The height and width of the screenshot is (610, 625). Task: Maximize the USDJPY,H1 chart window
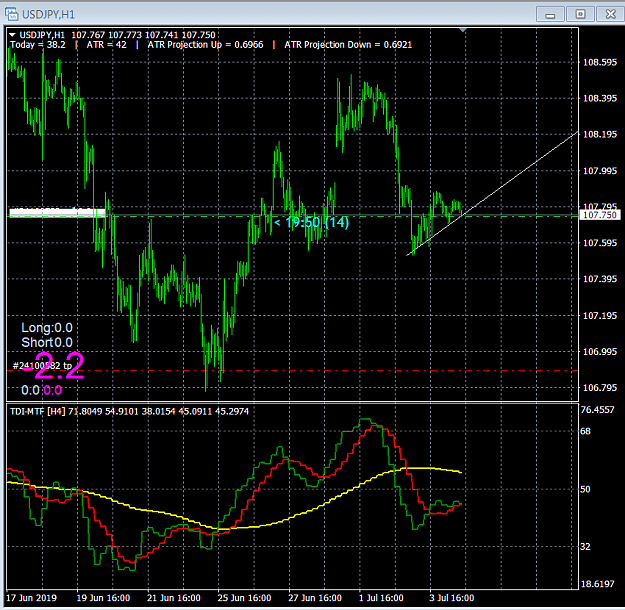pyautogui.click(x=580, y=15)
